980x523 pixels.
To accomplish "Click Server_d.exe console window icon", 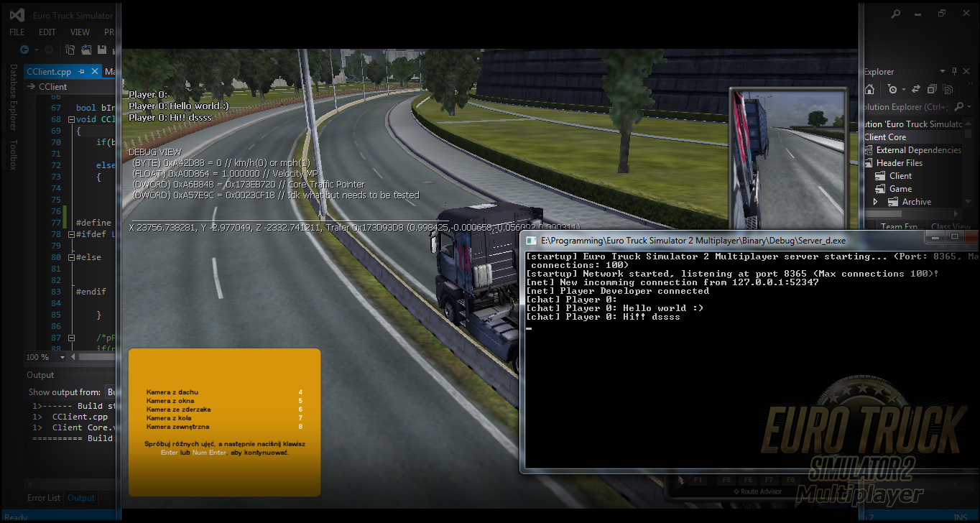I will (x=531, y=240).
